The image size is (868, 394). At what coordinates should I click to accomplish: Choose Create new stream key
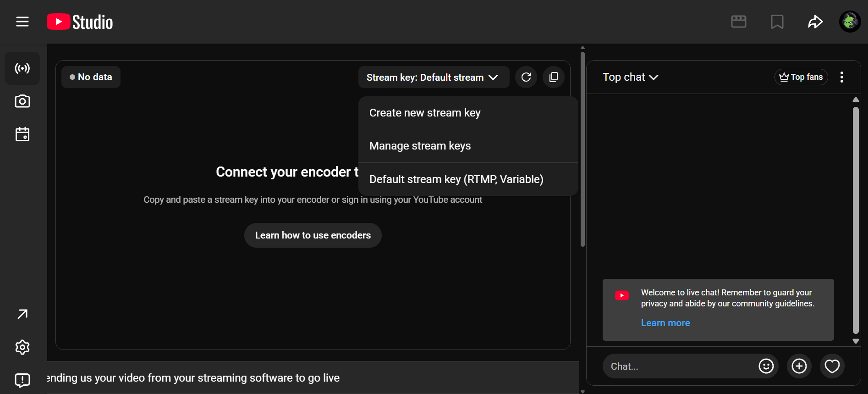468,113
